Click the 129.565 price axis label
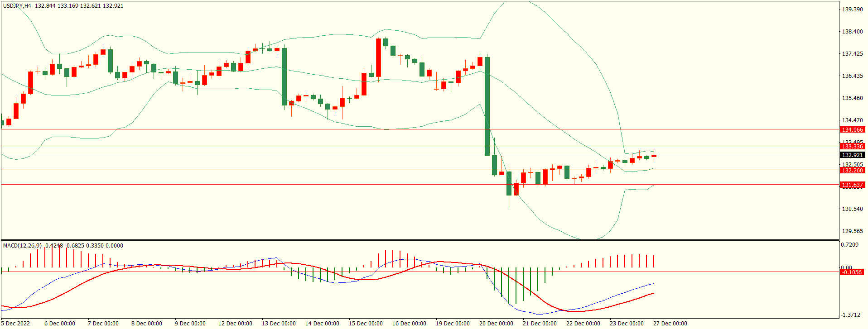The width and height of the screenshot is (868, 329). pyautogui.click(x=852, y=231)
